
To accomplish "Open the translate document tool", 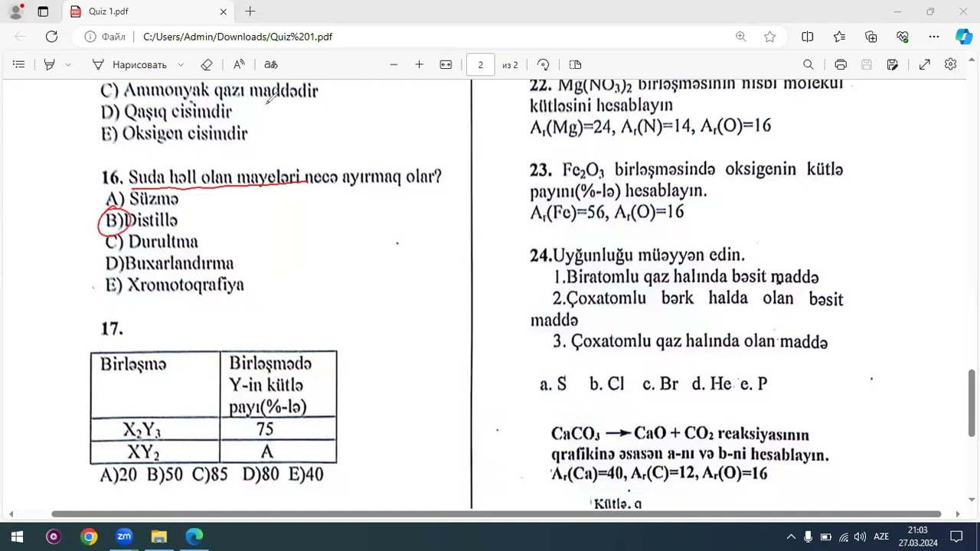I will (270, 65).
